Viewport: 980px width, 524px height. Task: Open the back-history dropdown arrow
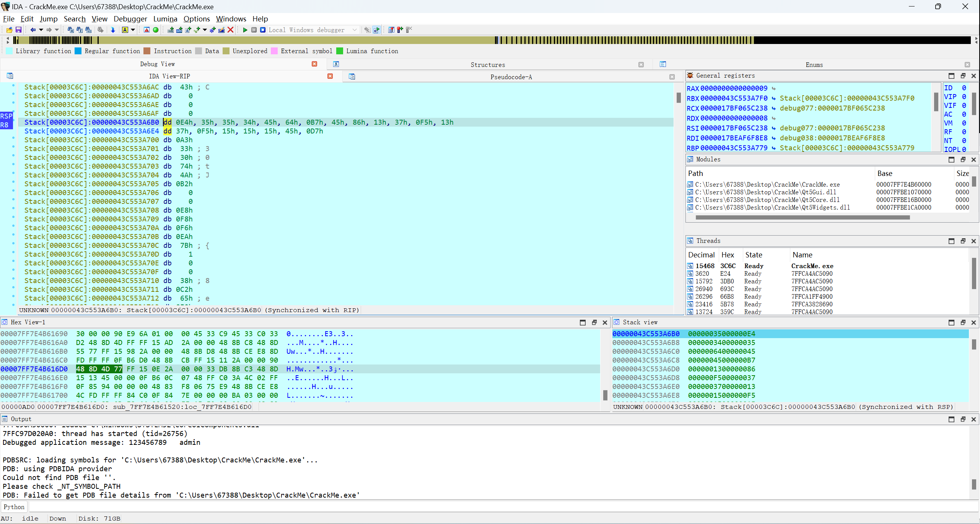(x=41, y=30)
